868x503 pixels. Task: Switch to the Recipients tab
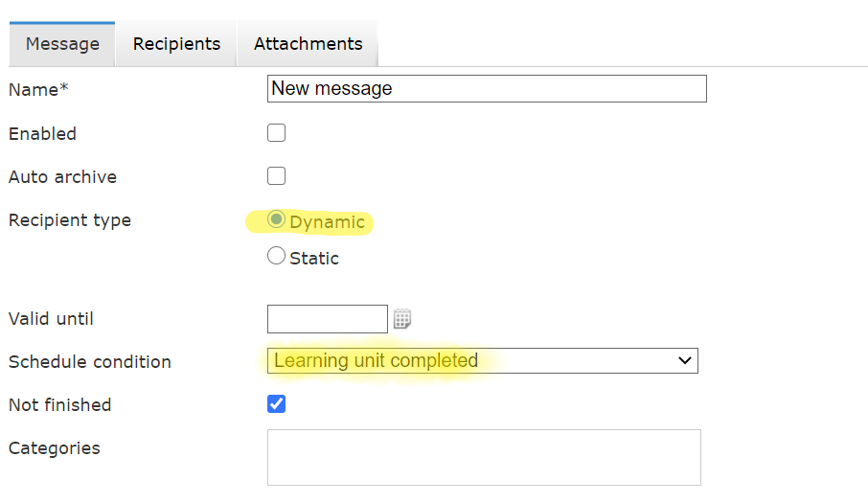pyautogui.click(x=176, y=44)
